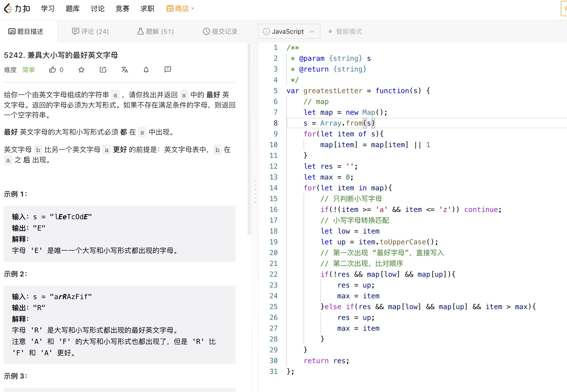
Task: Open the 题库 problems menu
Action: (x=73, y=9)
